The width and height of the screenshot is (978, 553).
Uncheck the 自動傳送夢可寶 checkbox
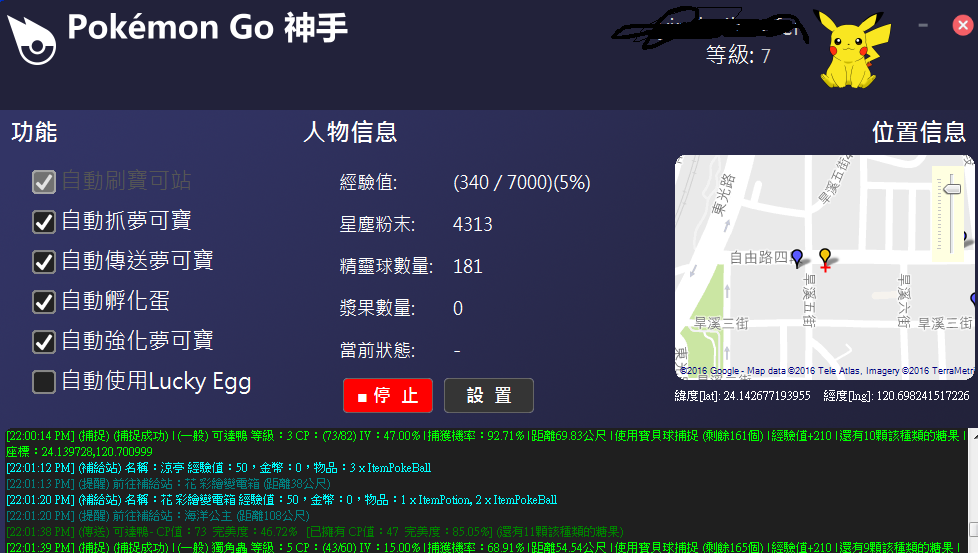coord(44,262)
